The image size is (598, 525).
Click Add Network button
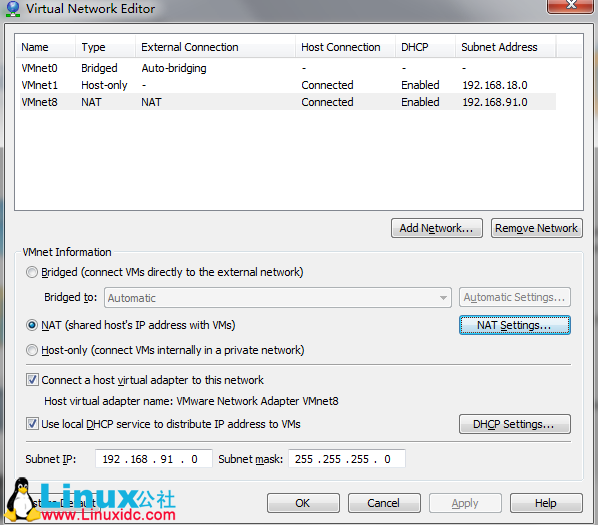coord(437,228)
